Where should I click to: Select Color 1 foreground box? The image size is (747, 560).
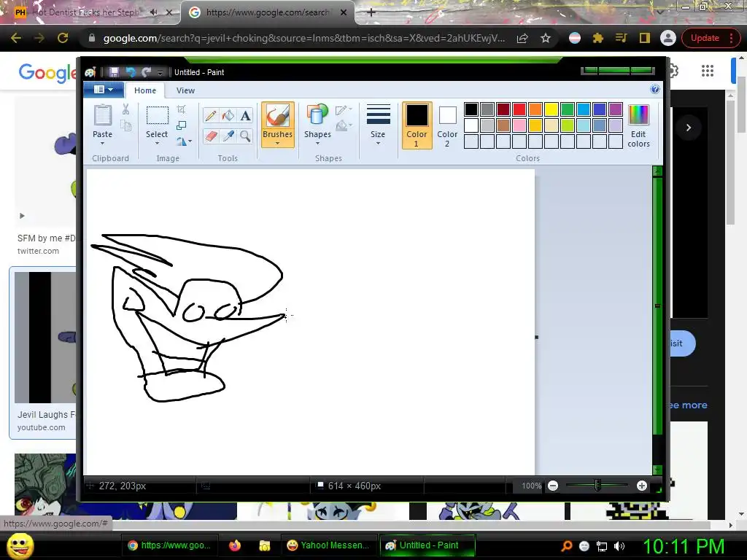[417, 125]
